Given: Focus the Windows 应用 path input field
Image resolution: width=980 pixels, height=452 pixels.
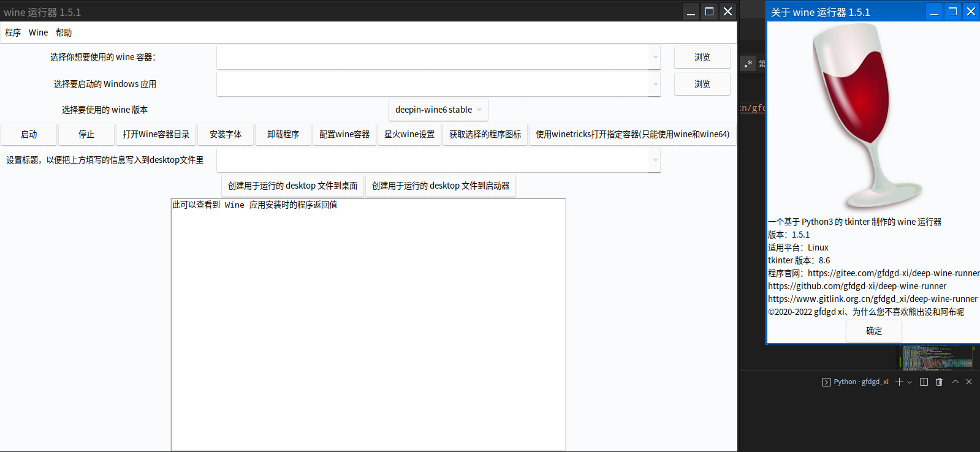Looking at the screenshot, I should point(433,84).
